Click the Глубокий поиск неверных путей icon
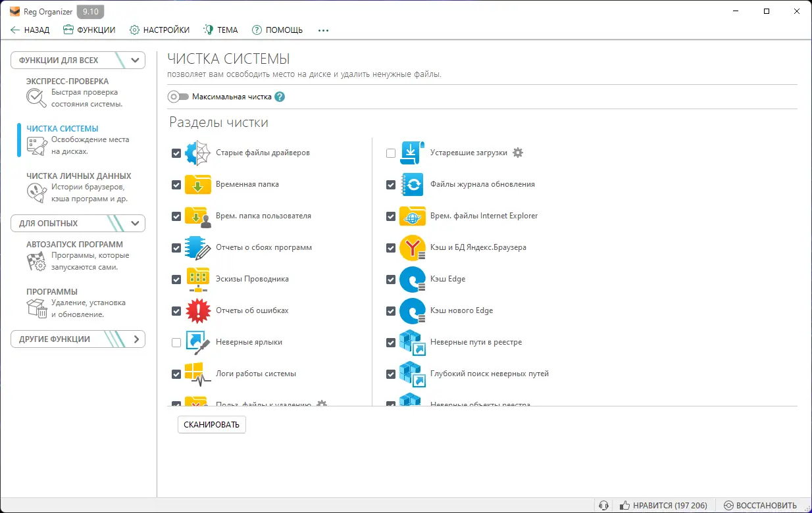812x513 pixels. (412, 374)
